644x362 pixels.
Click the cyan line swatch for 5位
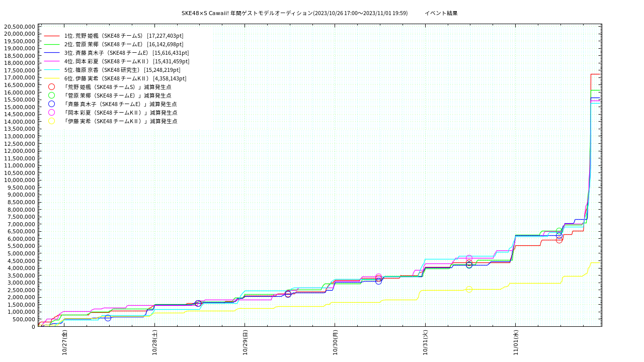(x=51, y=70)
